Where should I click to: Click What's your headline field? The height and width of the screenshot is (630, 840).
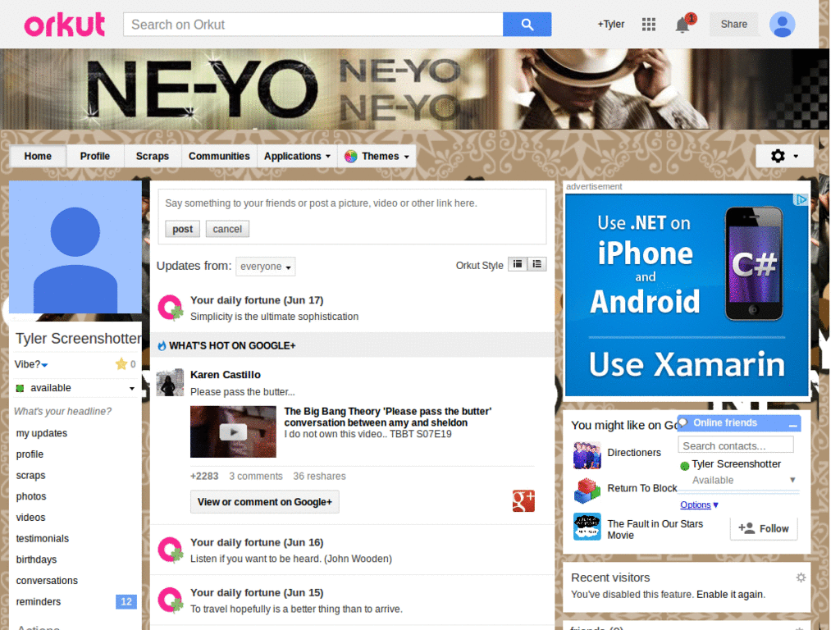(x=62, y=412)
